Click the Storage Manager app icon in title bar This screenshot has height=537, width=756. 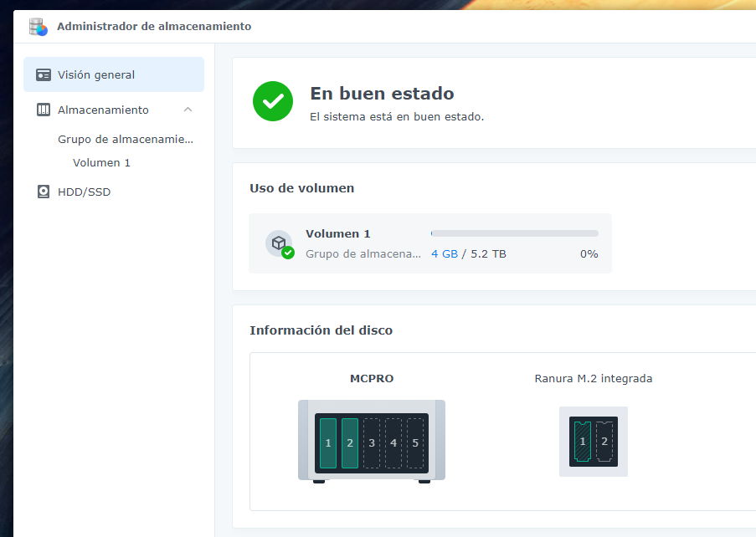(x=39, y=27)
